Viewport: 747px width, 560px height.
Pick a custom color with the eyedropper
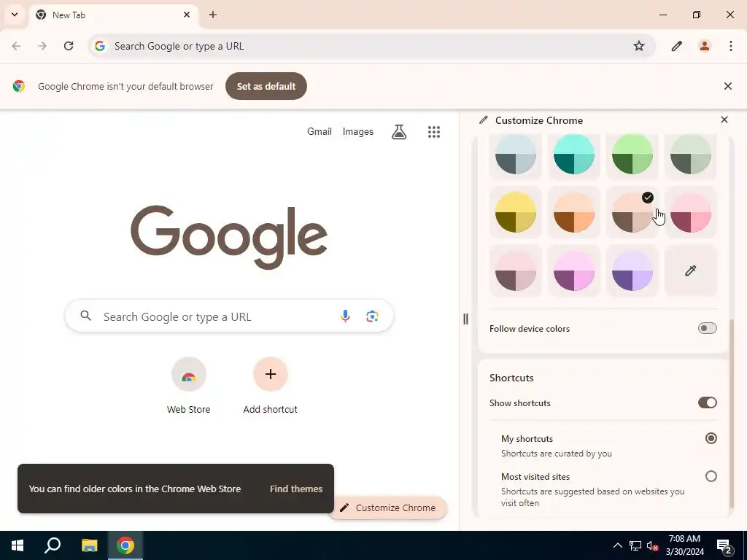690,271
